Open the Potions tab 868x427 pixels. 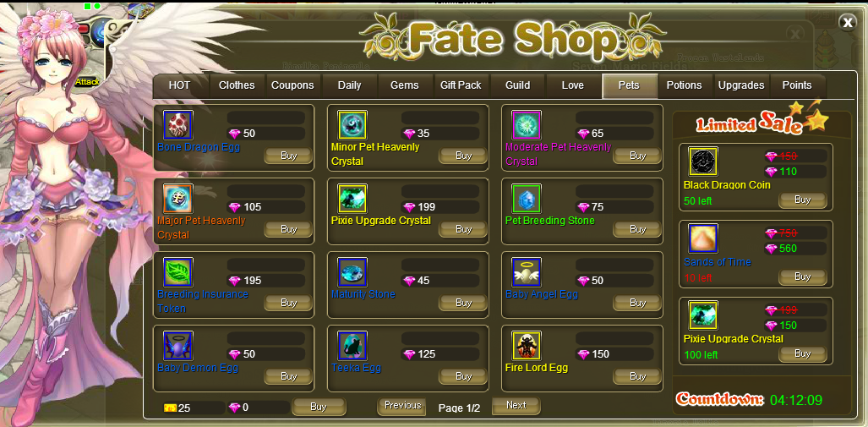tap(685, 86)
